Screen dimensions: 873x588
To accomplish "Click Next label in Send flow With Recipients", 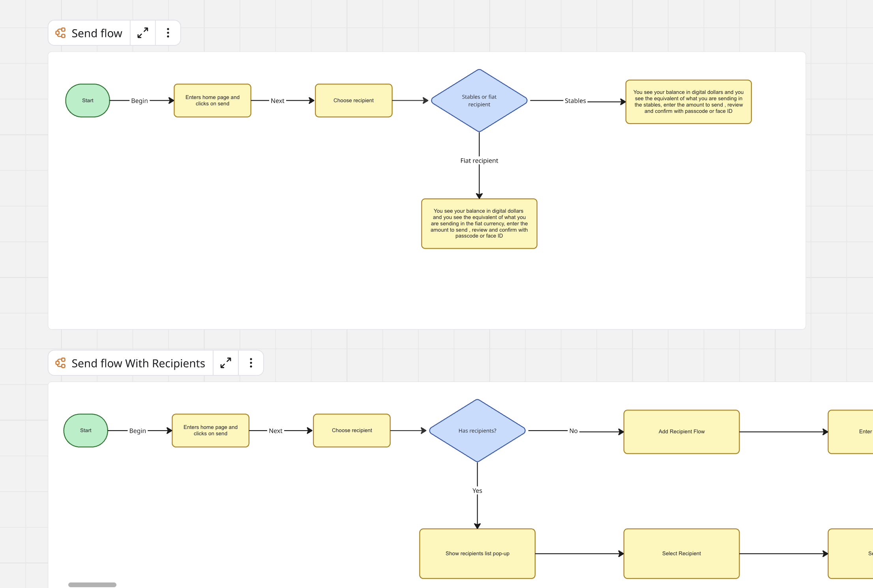I will coord(275,431).
